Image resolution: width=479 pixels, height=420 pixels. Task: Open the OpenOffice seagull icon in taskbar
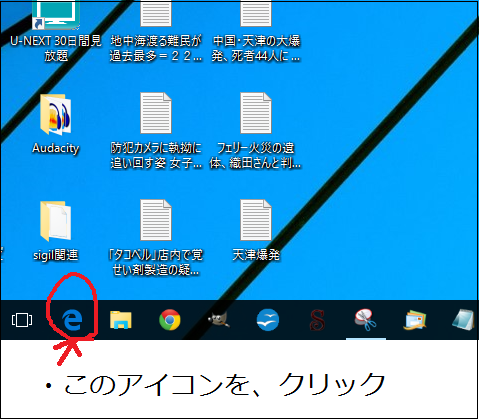[268, 320]
